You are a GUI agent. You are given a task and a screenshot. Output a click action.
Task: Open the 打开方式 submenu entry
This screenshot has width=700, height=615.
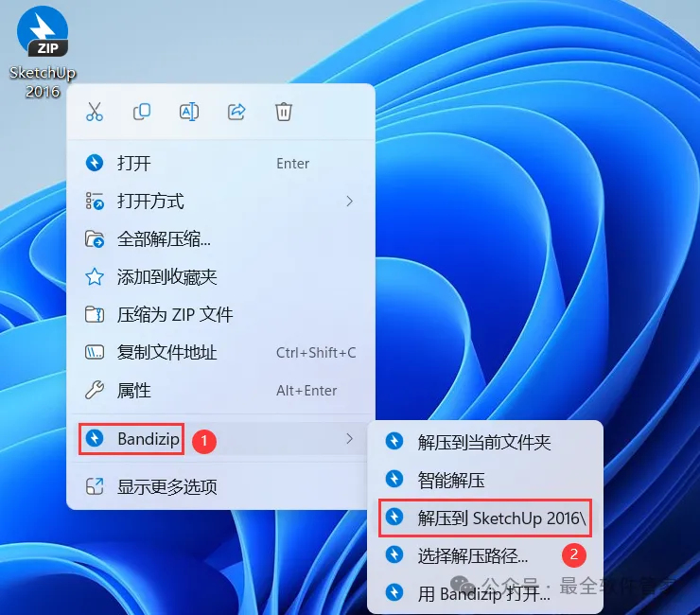221,201
